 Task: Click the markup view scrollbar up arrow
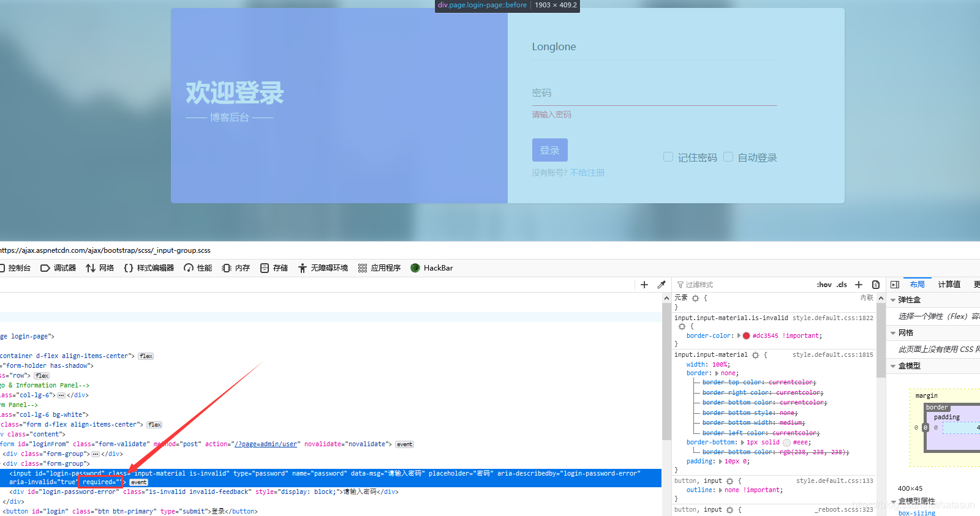(666, 298)
